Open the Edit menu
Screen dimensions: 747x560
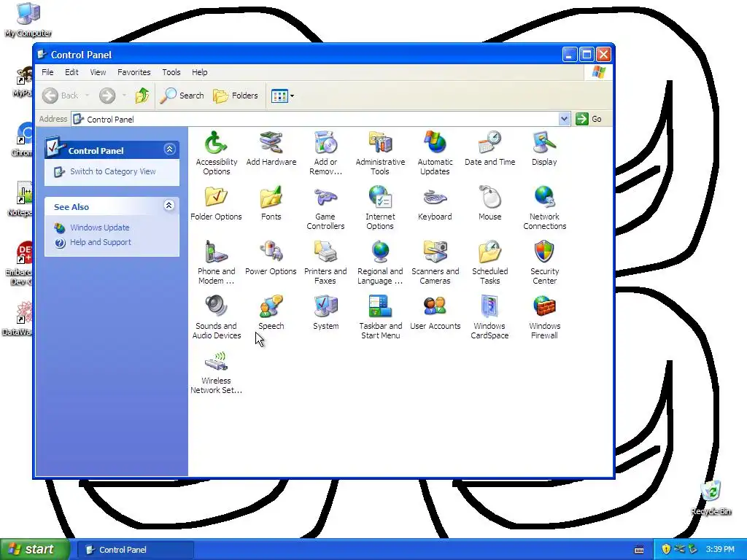click(71, 72)
